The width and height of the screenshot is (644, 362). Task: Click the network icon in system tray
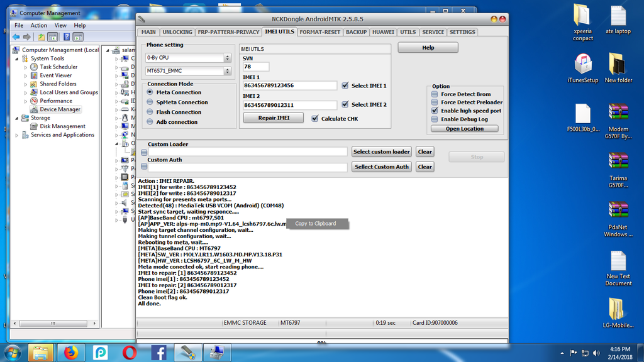(x=585, y=353)
